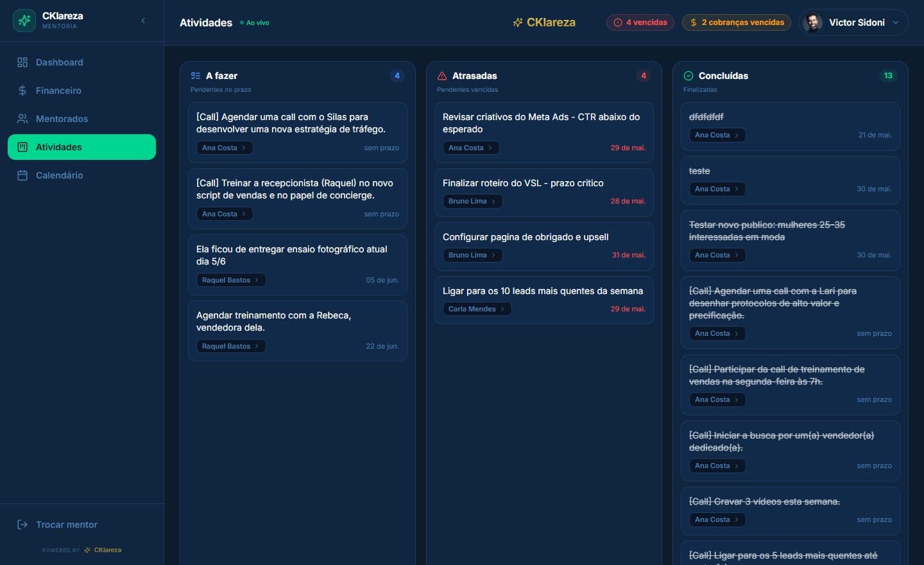Click the dollar icon in cobranças badge
The image size is (924, 565).
(694, 22)
